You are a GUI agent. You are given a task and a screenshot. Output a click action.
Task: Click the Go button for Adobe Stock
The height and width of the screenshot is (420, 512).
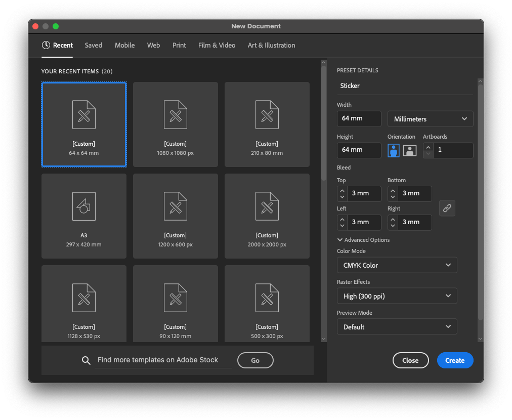pos(255,360)
